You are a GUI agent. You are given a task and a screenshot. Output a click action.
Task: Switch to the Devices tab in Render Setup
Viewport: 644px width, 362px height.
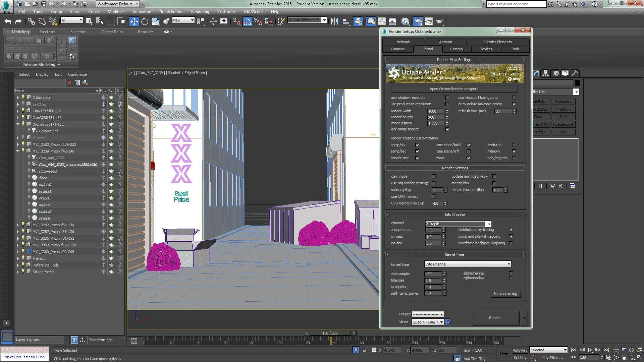point(486,49)
